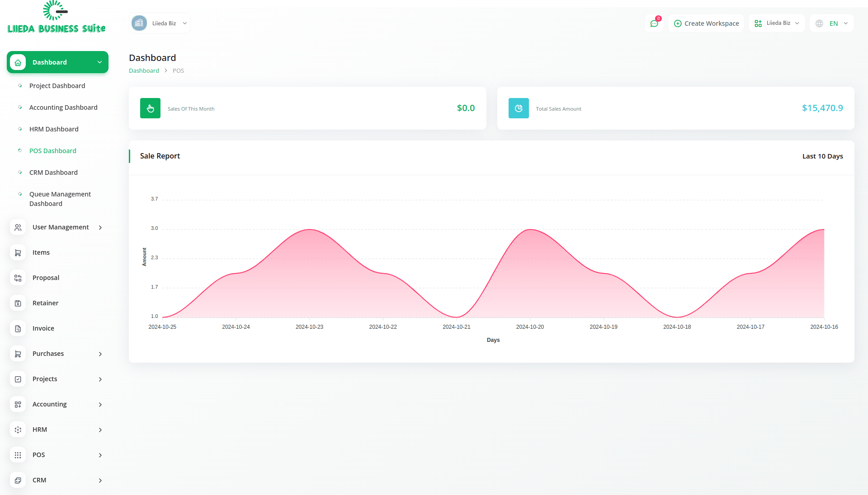Click the Liieda Business Suite logo
The image size is (868, 495).
pos(57,18)
